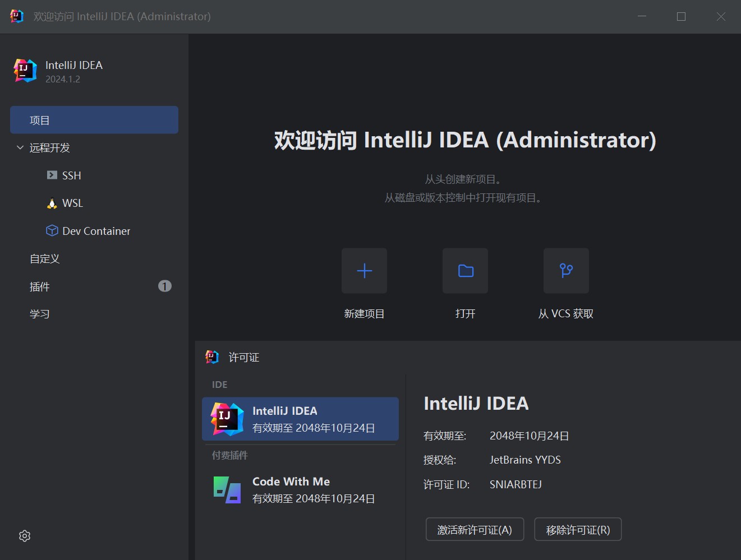Click the SSH terminal icon
The height and width of the screenshot is (560, 741).
click(x=52, y=175)
